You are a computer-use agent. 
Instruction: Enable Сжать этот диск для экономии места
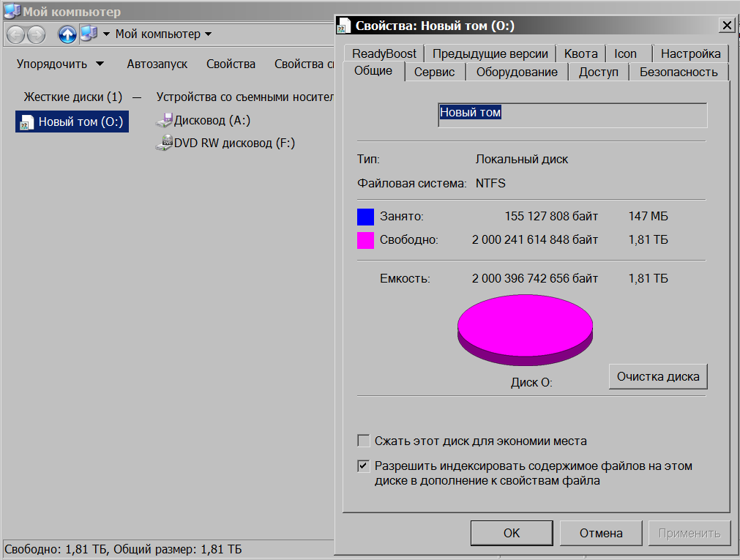click(363, 441)
